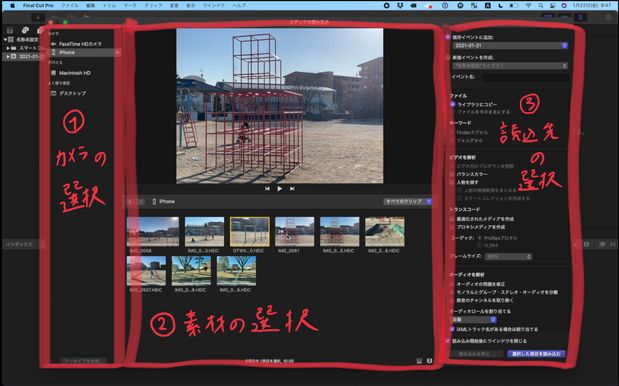This screenshot has height=386, width=619.
Task: Jump to previous clip in viewer
Action: [267, 189]
